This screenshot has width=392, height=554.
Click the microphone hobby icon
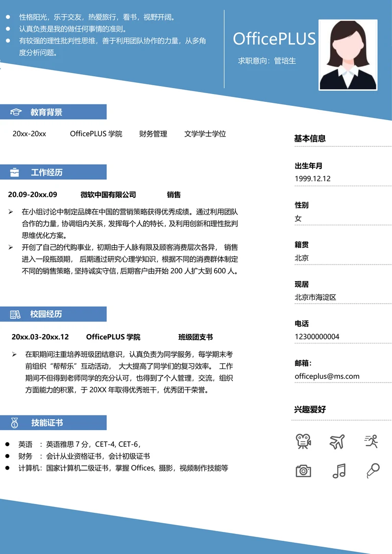click(x=372, y=471)
